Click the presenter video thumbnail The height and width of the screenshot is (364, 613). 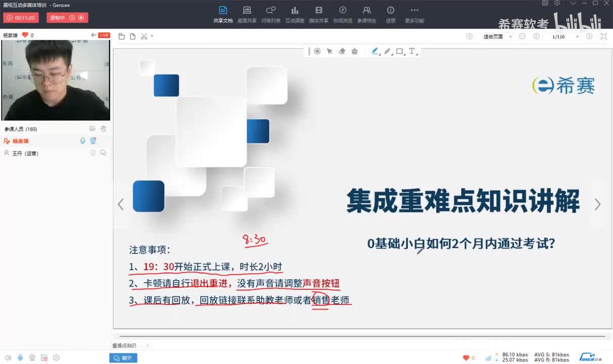[x=56, y=80]
